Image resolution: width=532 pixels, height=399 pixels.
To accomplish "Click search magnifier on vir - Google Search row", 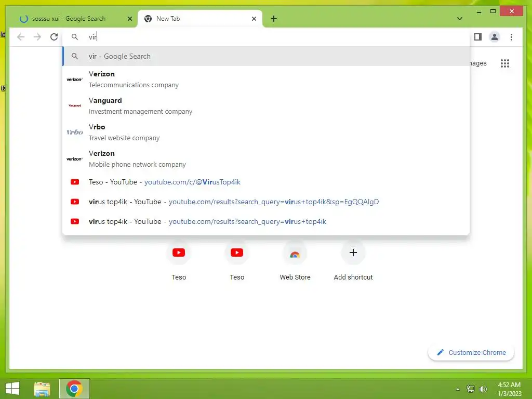I will (75, 56).
